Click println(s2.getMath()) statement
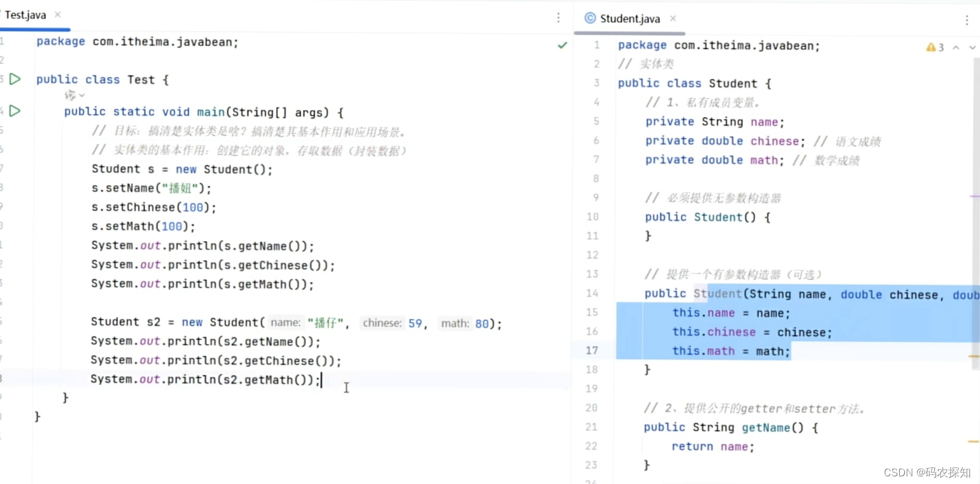 point(206,380)
